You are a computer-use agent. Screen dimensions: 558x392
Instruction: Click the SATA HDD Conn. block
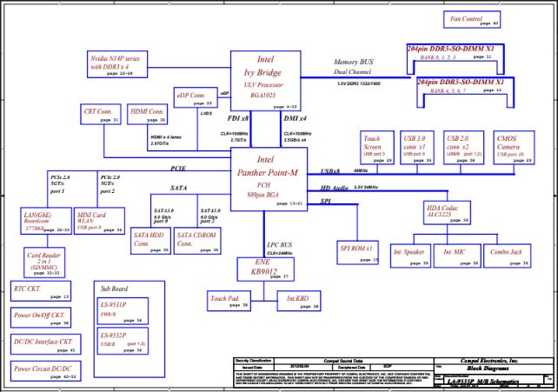(150, 241)
